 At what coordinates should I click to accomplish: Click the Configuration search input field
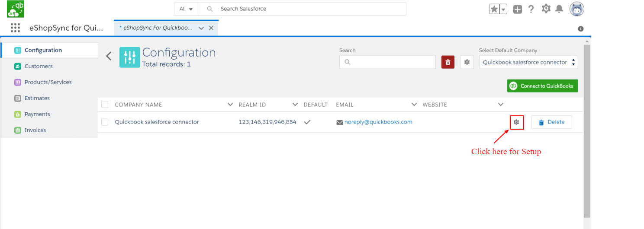click(392, 62)
